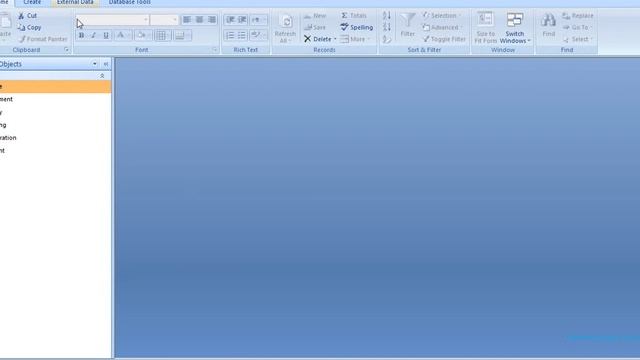This screenshot has height=360, width=640.
Task: Click the Refresh All button
Action: tap(285, 28)
